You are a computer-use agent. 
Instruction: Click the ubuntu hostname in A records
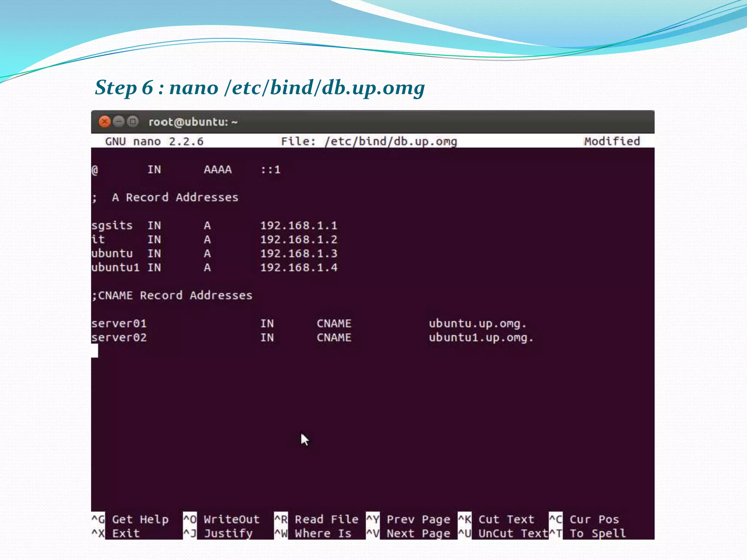point(112,253)
